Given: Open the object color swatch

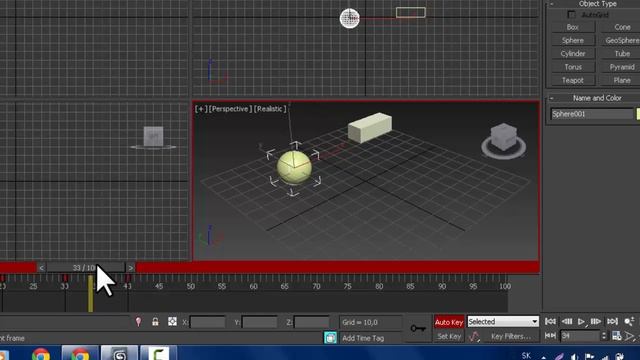Looking at the screenshot, I should [x=638, y=114].
